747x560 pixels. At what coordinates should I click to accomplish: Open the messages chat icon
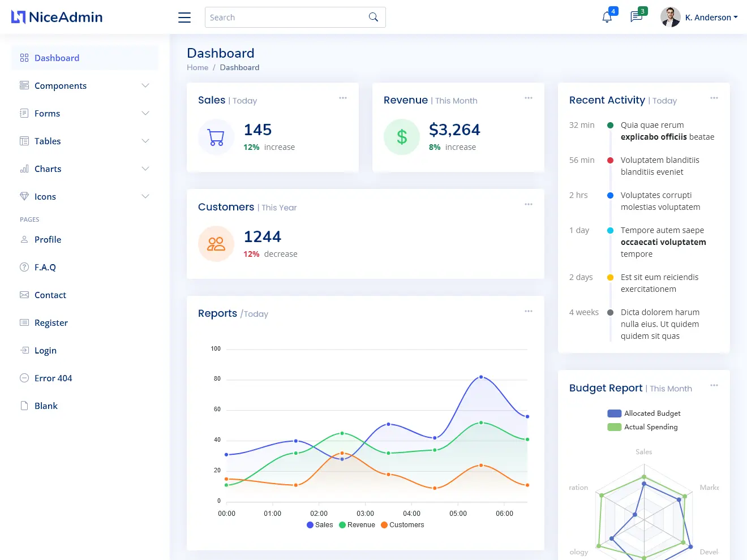coord(636,16)
